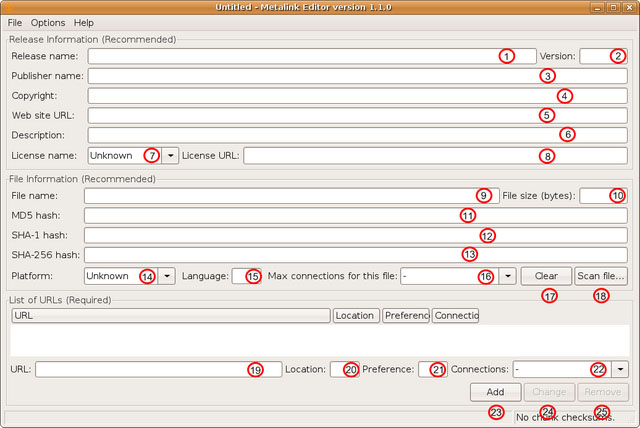
Task: Open the Connections dropdown for the URL
Action: click(620, 369)
